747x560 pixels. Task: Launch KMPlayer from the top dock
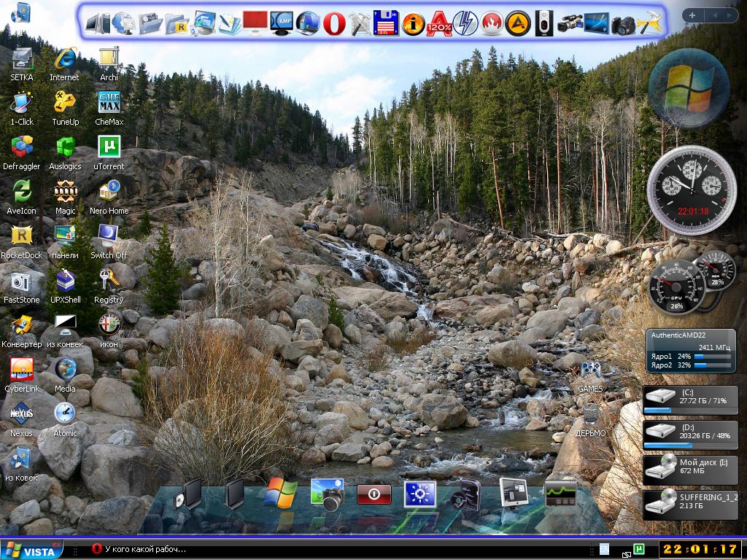(282, 23)
